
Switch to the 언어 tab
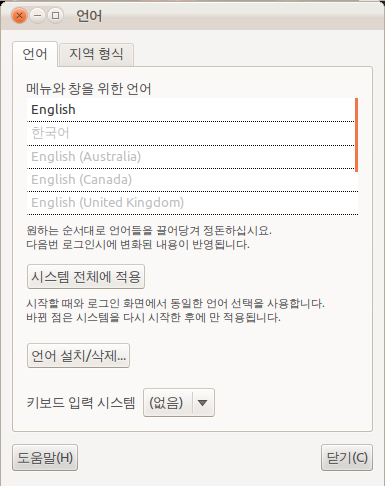(x=35, y=54)
